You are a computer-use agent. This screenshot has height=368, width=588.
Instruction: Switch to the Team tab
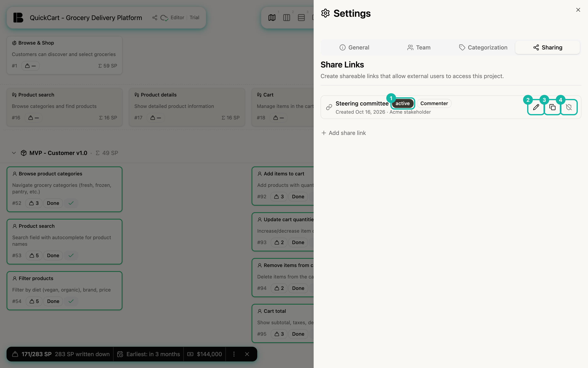(x=419, y=47)
